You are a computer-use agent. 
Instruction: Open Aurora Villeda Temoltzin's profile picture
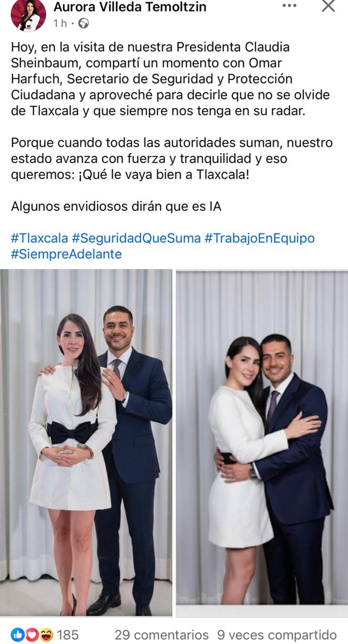28,15
